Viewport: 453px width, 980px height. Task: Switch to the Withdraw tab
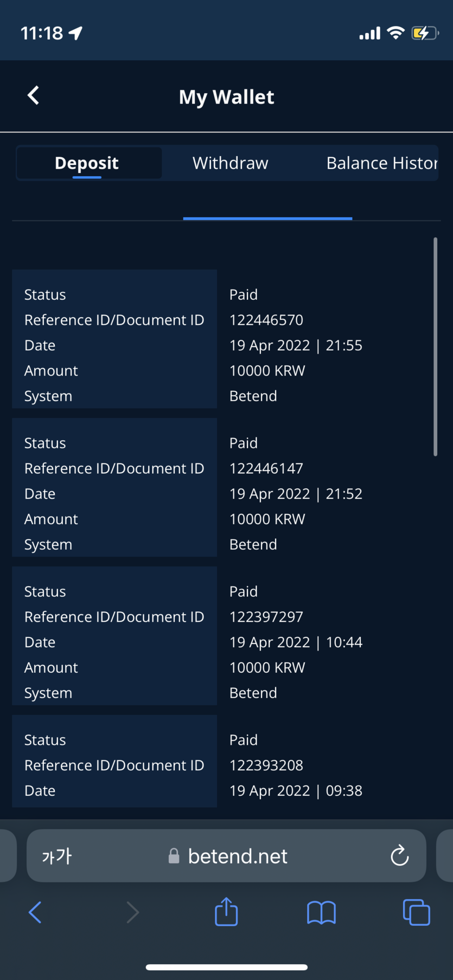click(231, 163)
